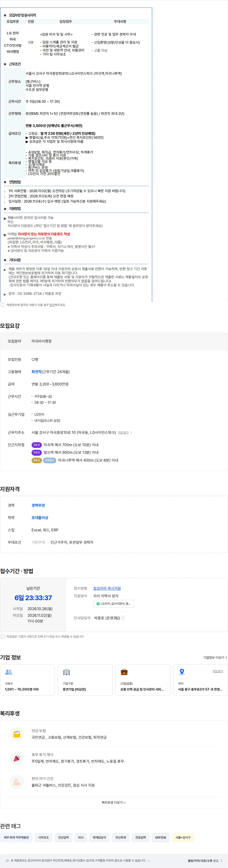This screenshot has width=228, height=868.
Task: Open 지도보기 in the company location card
Action: coord(218,671)
